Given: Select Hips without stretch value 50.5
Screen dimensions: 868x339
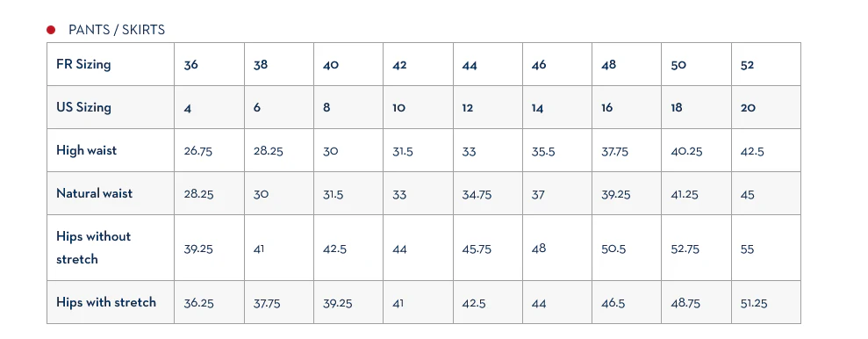Looking at the screenshot, I should (613, 249).
